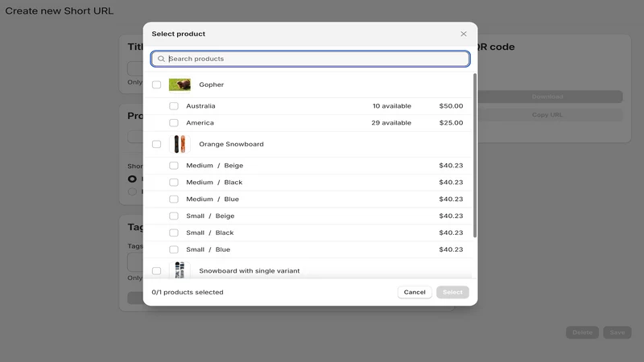Check the America variant checkbox
Viewport: 644px width, 362px height.
click(174, 123)
